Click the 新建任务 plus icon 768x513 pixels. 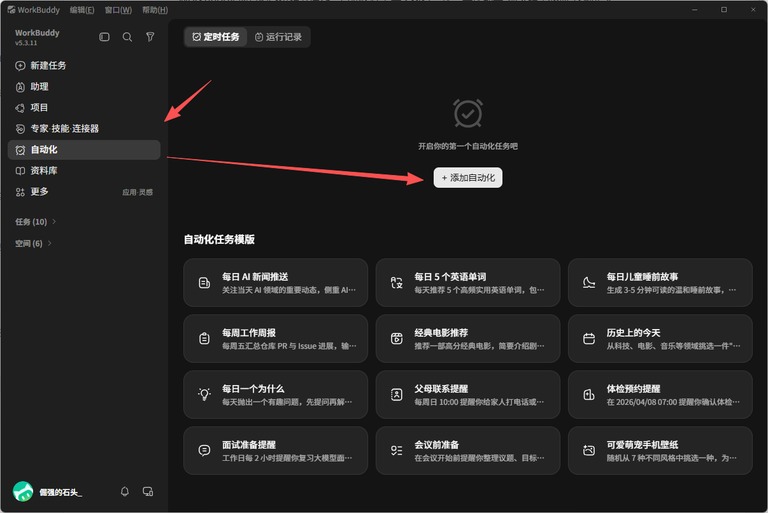coord(20,66)
